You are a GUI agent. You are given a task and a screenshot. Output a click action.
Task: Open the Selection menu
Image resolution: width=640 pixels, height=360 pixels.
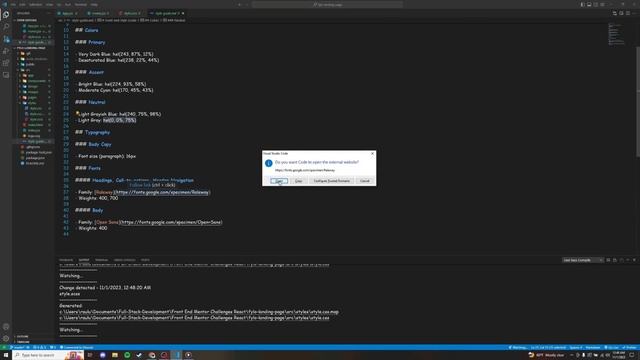pyautogui.click(x=36, y=4)
